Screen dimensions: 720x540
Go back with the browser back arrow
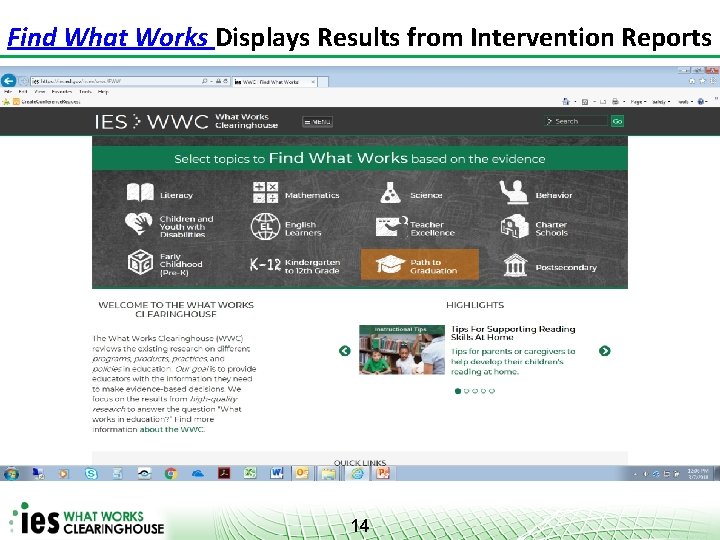[8, 81]
